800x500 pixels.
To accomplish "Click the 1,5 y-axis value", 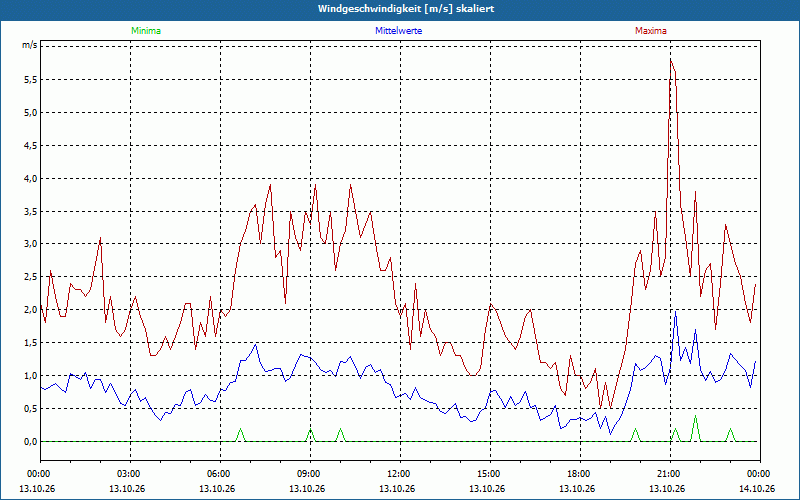I will pos(31,343).
